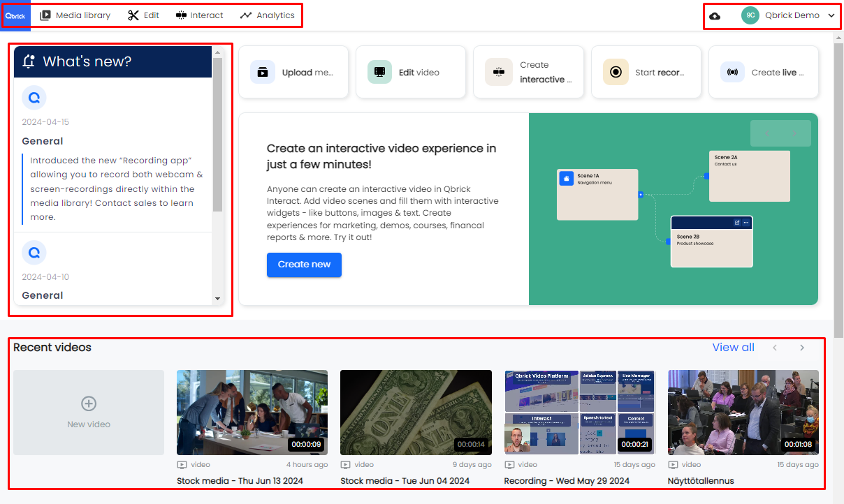Click the cloud upload icon
The height and width of the screenshot is (504, 844).
[715, 15]
